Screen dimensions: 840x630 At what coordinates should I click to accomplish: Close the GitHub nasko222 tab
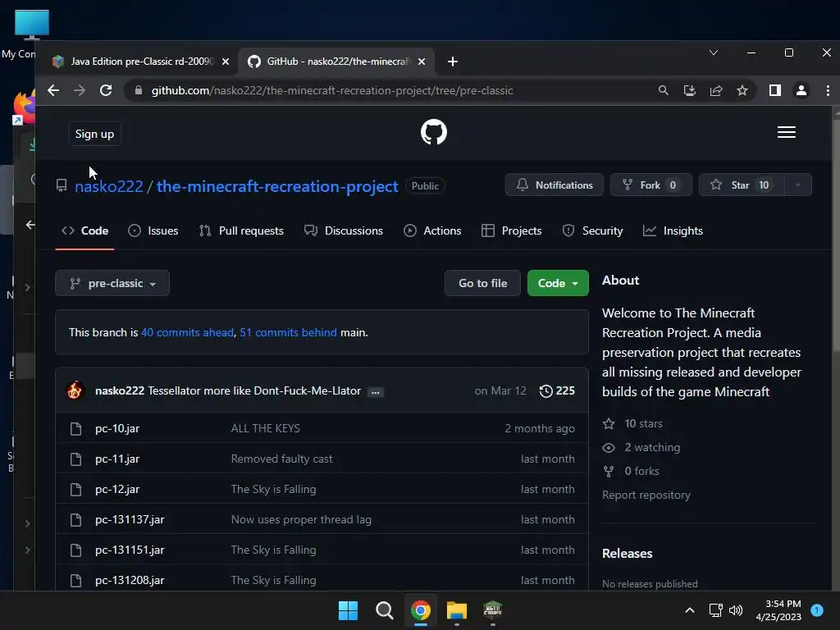pyautogui.click(x=422, y=62)
